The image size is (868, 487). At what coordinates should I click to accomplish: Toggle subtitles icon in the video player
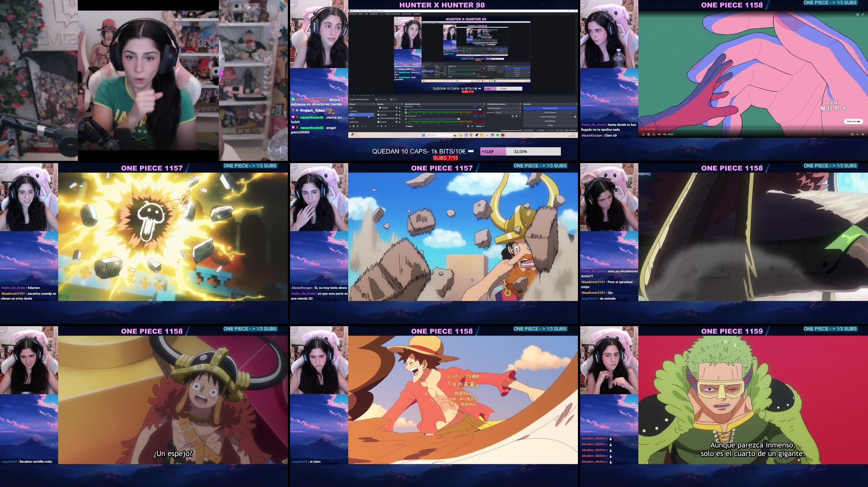point(852,134)
